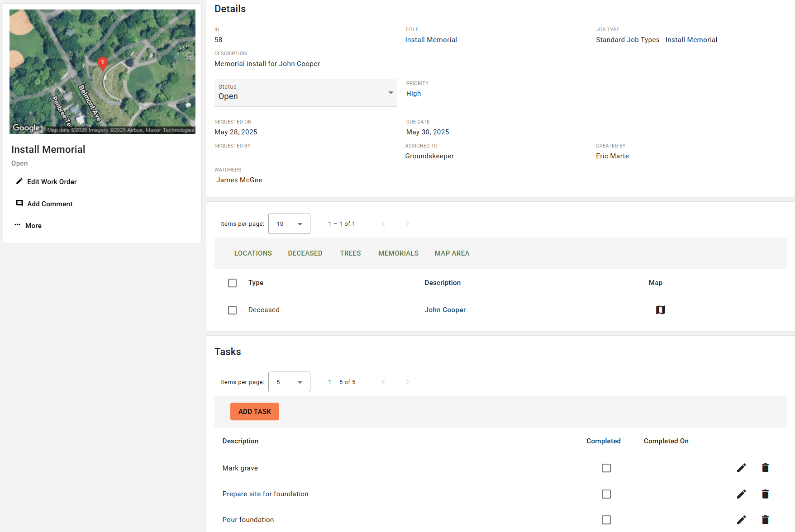795x532 pixels.
Task: Click the pencil icon beside Edit Work Order
Action: coord(19,181)
